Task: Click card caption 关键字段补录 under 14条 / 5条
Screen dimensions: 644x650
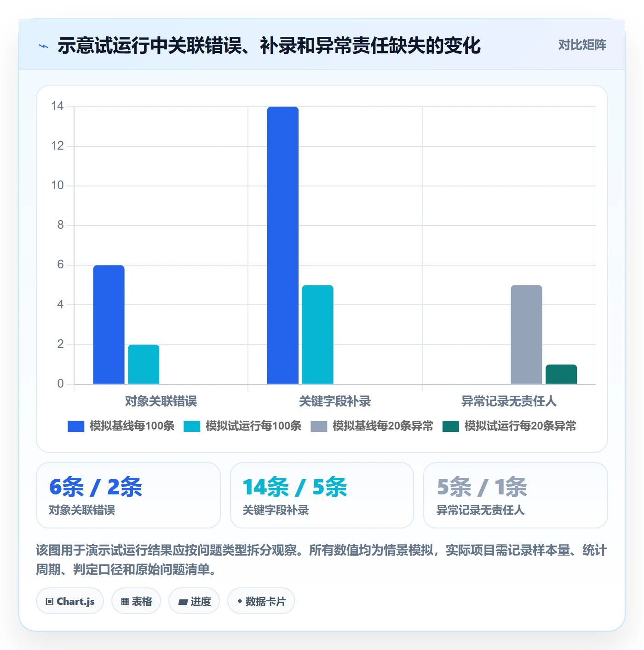Action: pyautogui.click(x=276, y=510)
